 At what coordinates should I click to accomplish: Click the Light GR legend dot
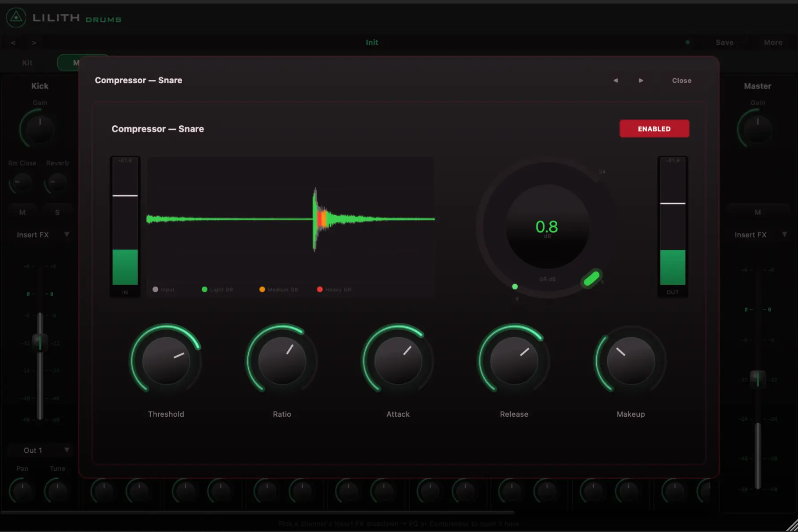pos(204,289)
